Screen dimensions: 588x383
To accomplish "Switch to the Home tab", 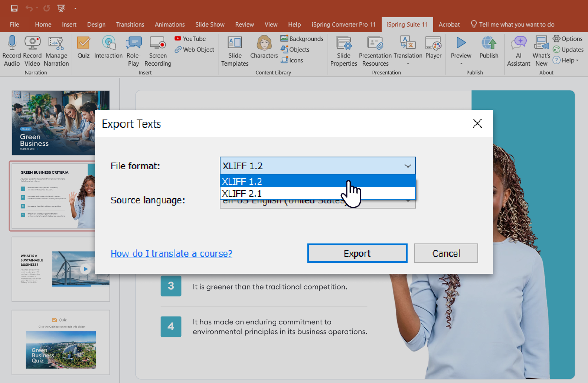I will point(43,24).
